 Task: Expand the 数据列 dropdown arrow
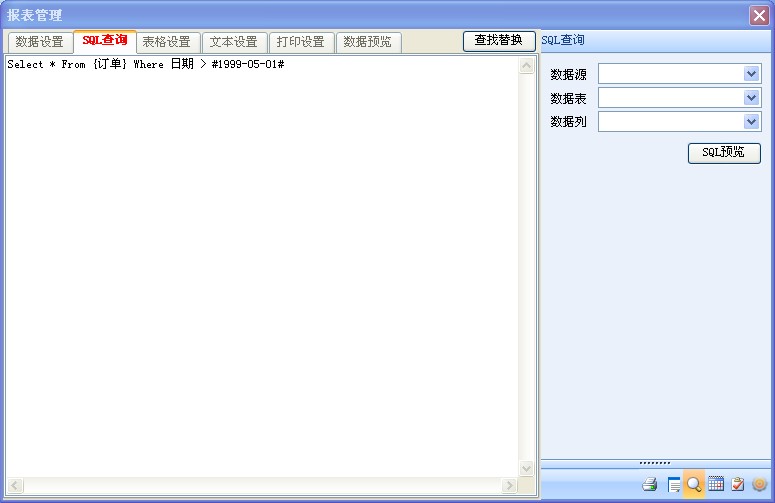coord(751,122)
